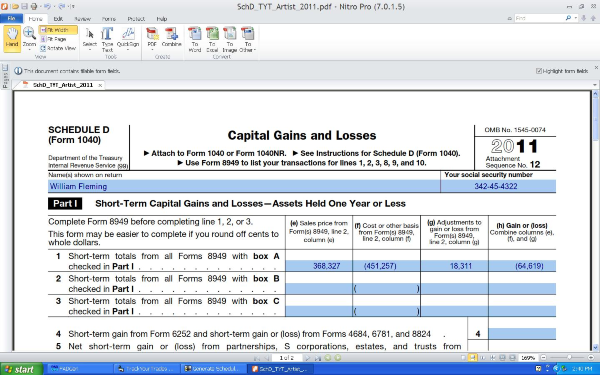This screenshot has height=375, width=600.
Task: Open the PDF create dropdown
Action: pos(152,39)
